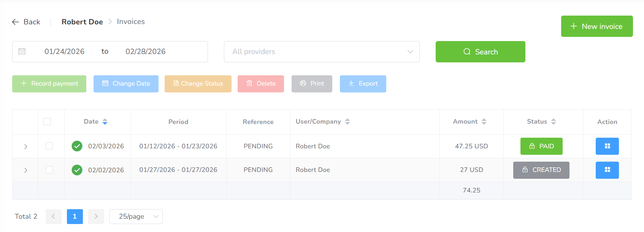Click the PAID status badge
This screenshot has width=644, height=232.
coord(541,146)
